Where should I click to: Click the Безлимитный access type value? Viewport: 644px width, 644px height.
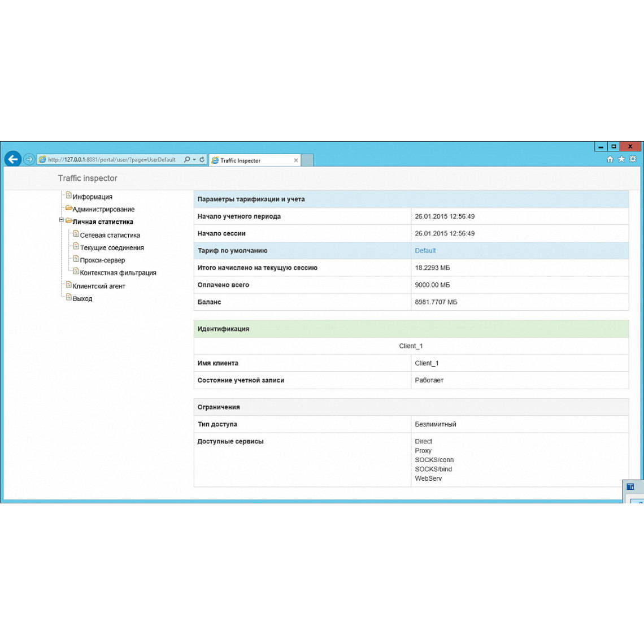436,424
